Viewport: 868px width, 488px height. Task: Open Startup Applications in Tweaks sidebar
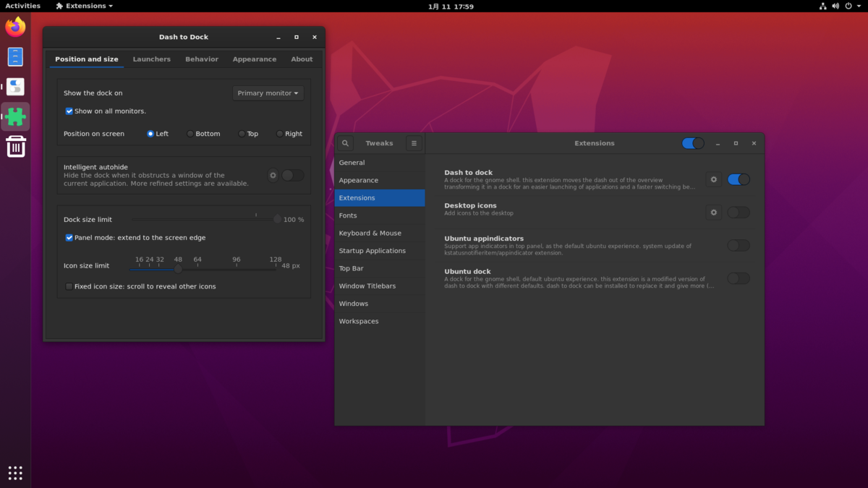point(380,251)
